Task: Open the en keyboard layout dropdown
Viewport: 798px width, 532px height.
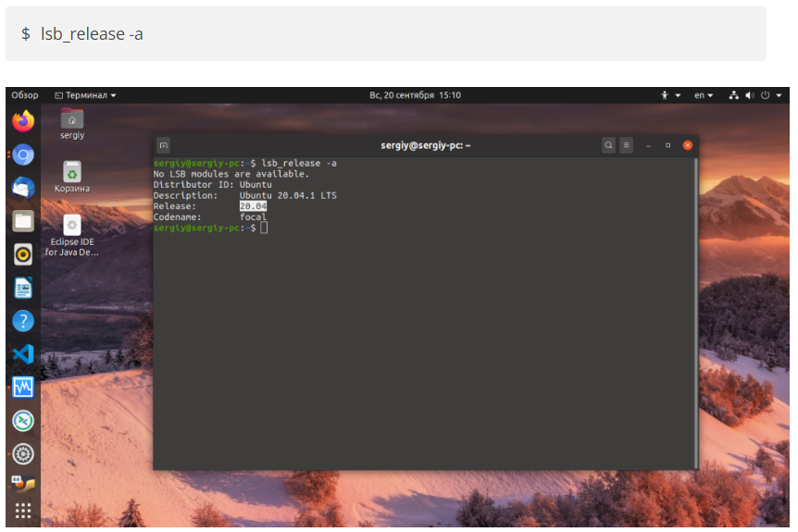Action: 704,95
